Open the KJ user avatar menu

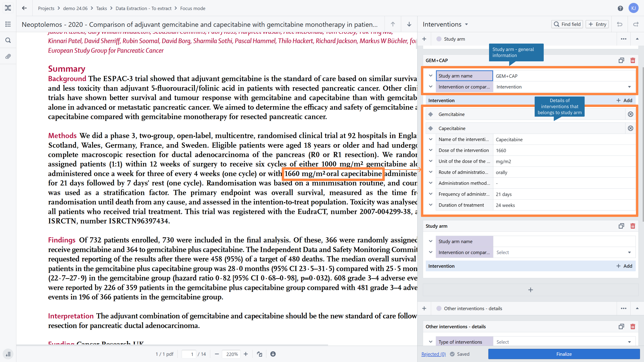pos(633,8)
